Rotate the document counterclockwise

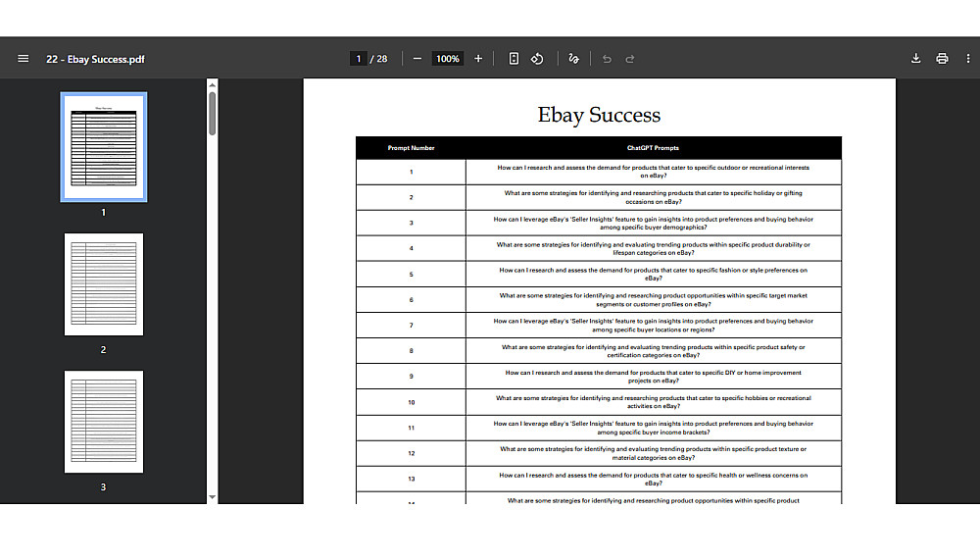[537, 59]
